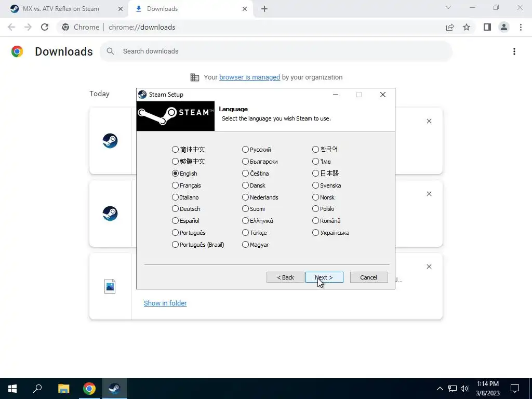Click the Search downloads field

(276, 51)
